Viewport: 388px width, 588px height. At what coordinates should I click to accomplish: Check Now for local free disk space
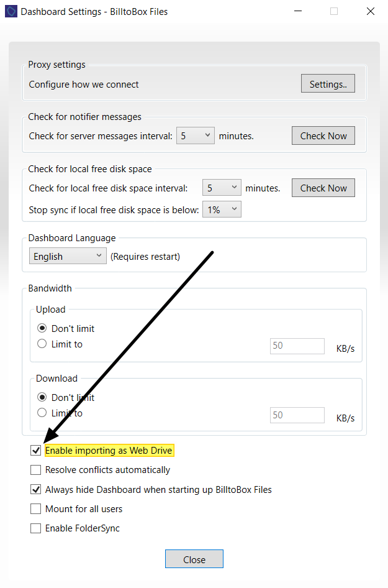point(323,188)
